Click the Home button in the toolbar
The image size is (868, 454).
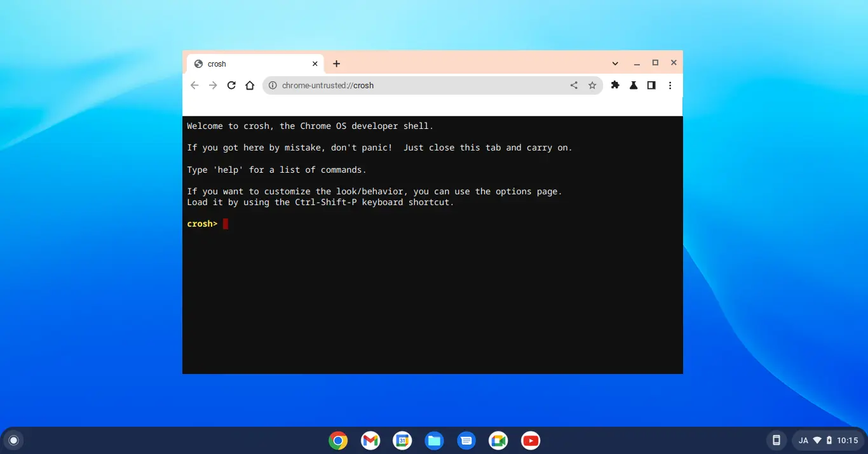click(x=249, y=85)
